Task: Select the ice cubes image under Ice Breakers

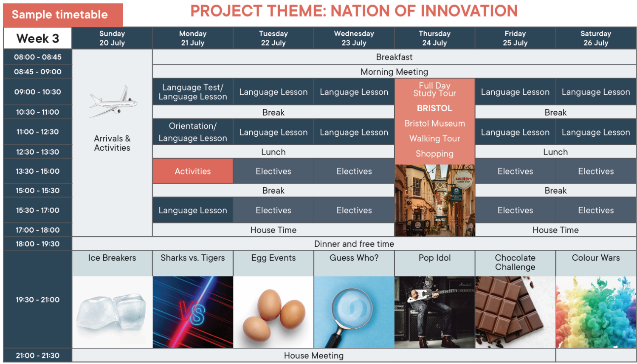Action: click(112, 312)
